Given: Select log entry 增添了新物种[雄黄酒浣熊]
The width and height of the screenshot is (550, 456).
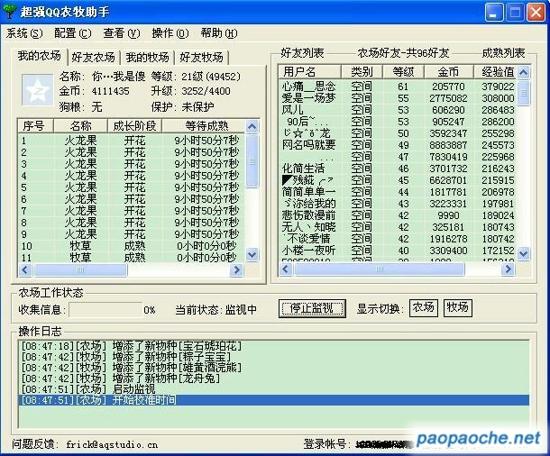Looking at the screenshot, I should click(274, 368).
